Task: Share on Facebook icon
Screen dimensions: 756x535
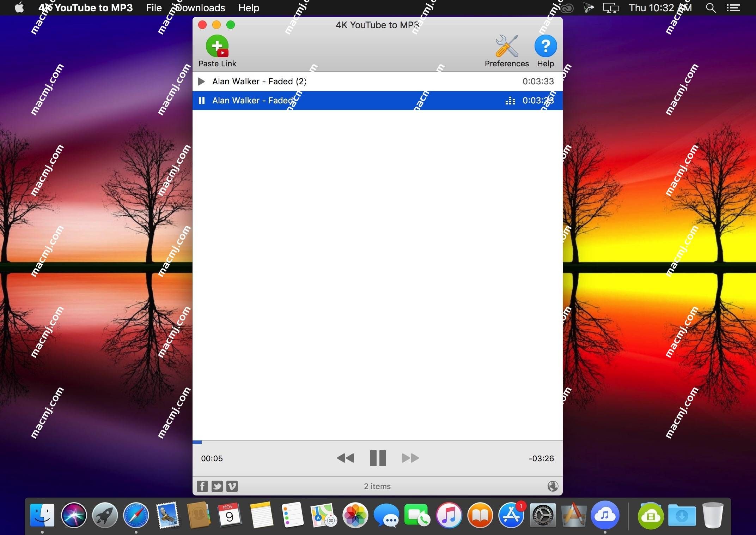Action: tap(202, 486)
